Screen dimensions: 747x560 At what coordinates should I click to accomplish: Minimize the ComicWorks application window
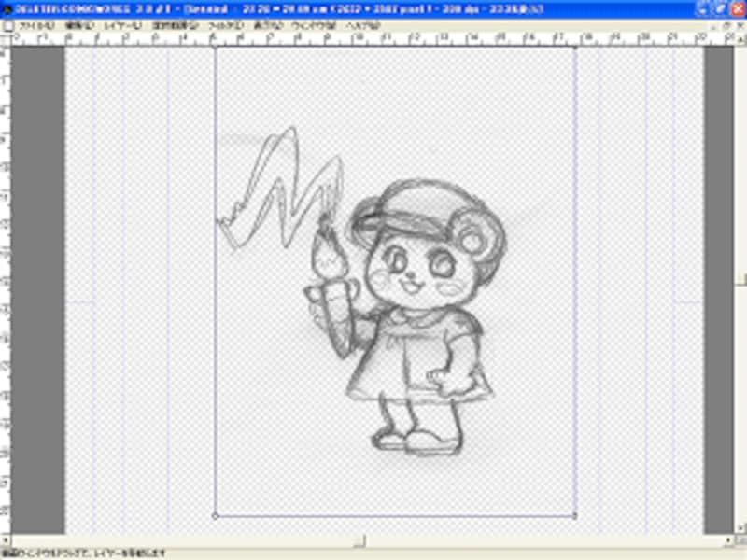[704, 9]
